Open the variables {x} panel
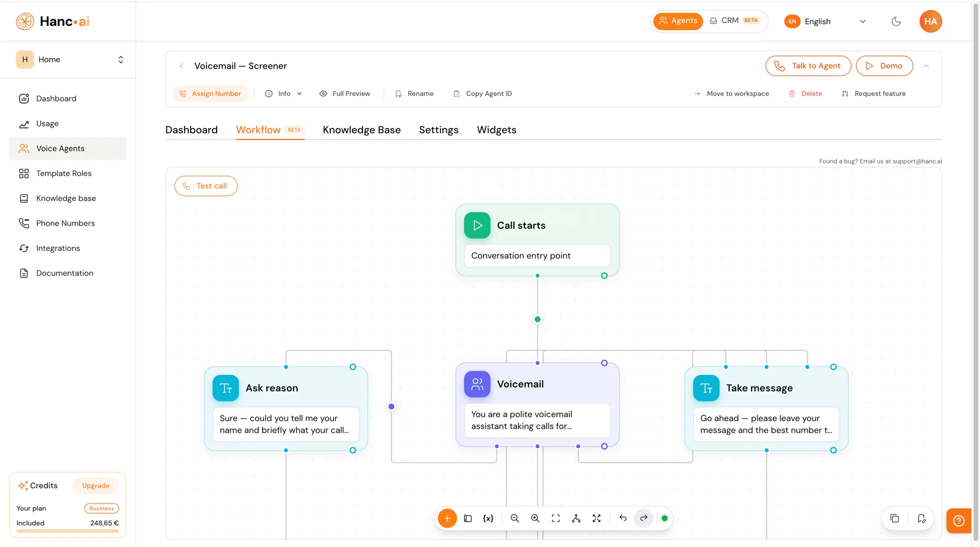 pyautogui.click(x=488, y=518)
